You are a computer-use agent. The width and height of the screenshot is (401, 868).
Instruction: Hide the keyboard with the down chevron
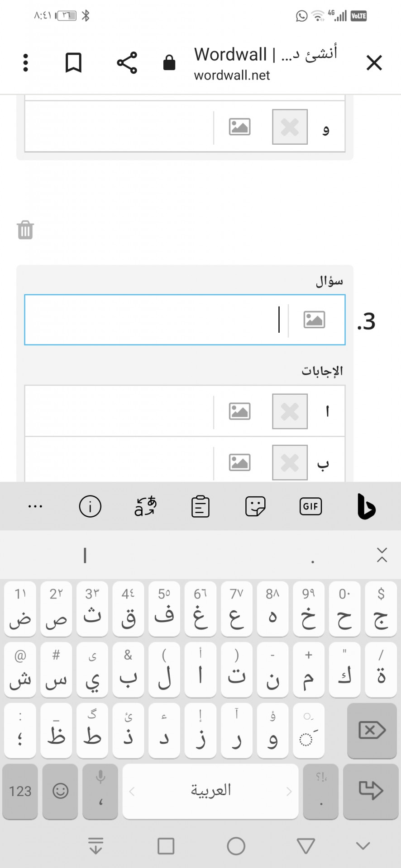(x=363, y=846)
